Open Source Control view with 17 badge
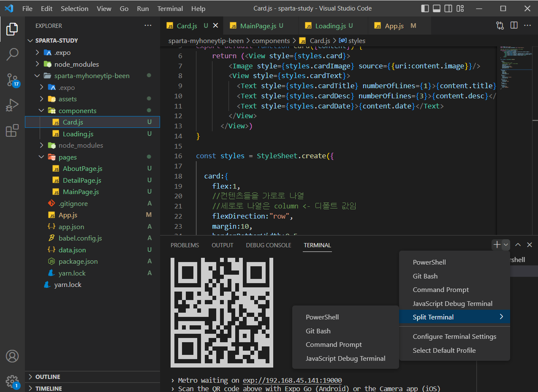This screenshot has height=392, width=538. [12, 80]
